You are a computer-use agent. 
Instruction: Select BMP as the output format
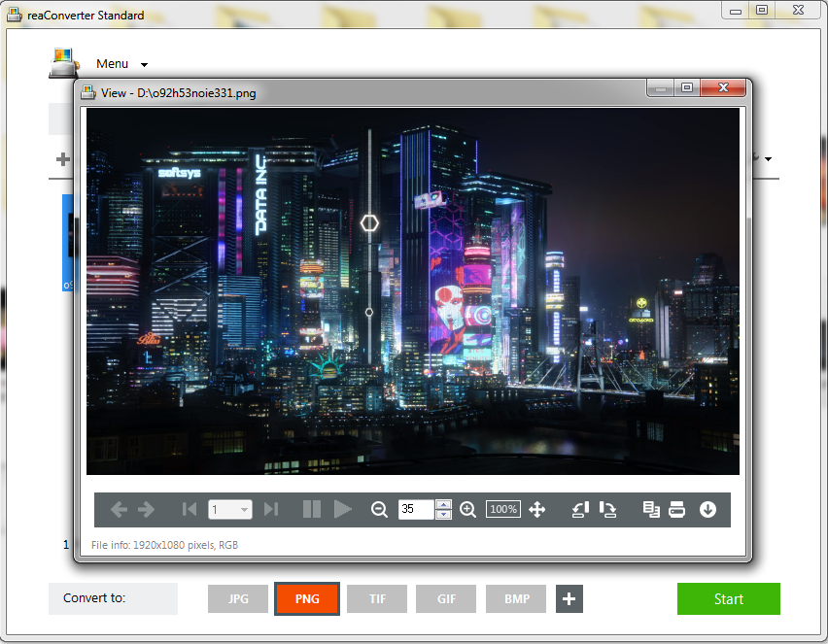click(x=516, y=598)
